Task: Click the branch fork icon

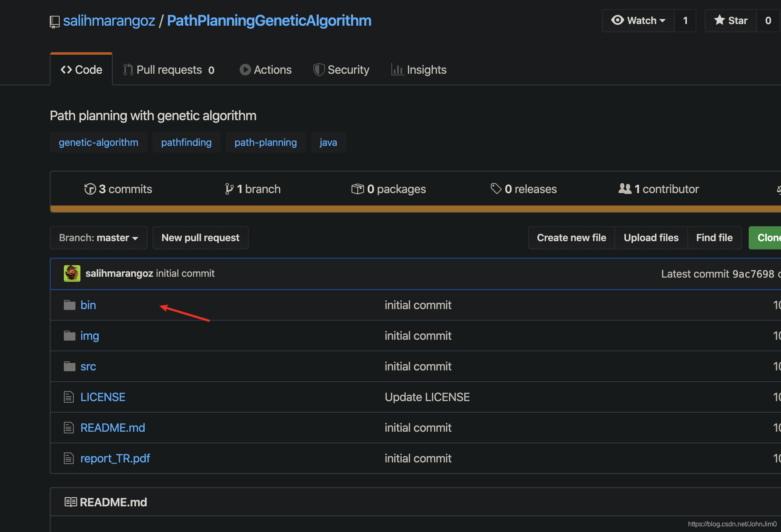Action: click(x=229, y=189)
